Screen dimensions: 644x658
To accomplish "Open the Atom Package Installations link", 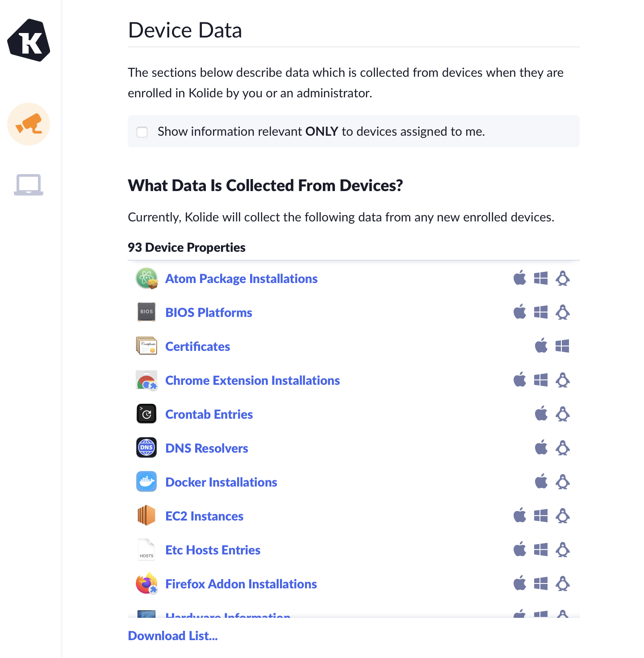I will coord(241,279).
